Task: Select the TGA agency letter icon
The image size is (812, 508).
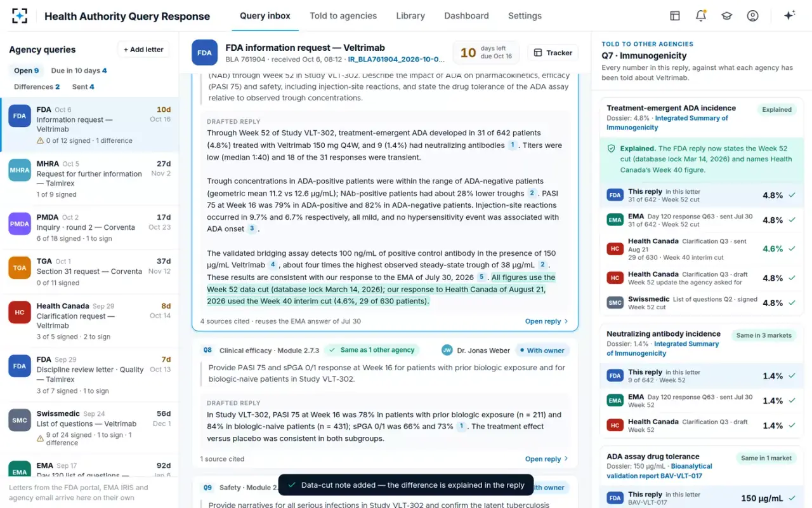Action: click(x=20, y=268)
